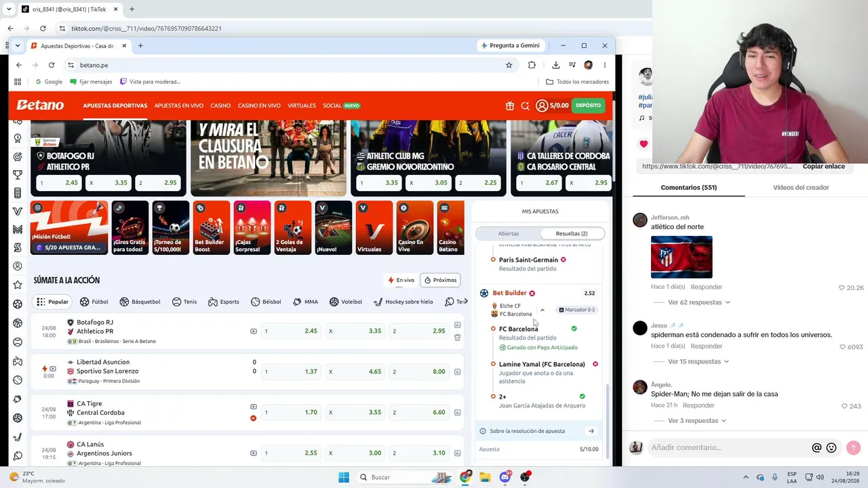
Task: Switch the events filter to En vivo
Action: coord(401,280)
